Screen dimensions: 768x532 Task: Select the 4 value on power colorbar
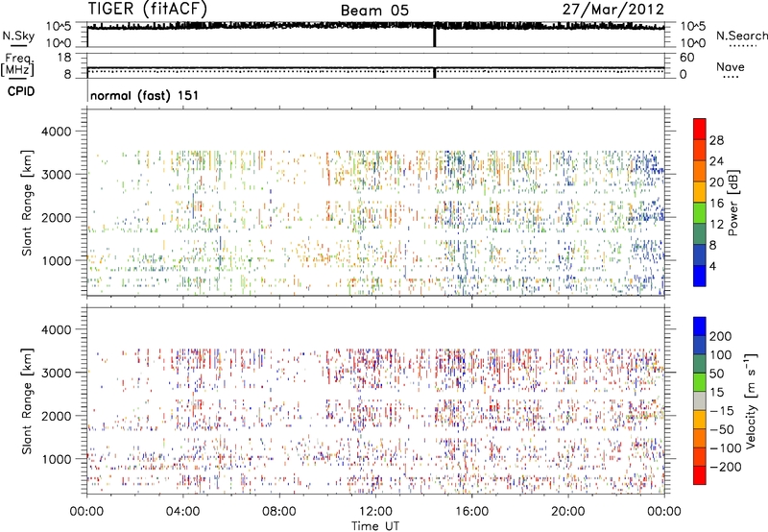pyautogui.click(x=712, y=267)
